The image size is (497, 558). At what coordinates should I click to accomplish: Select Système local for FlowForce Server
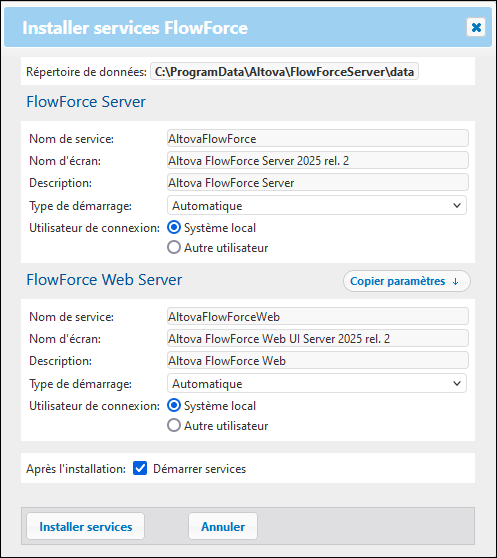click(174, 228)
